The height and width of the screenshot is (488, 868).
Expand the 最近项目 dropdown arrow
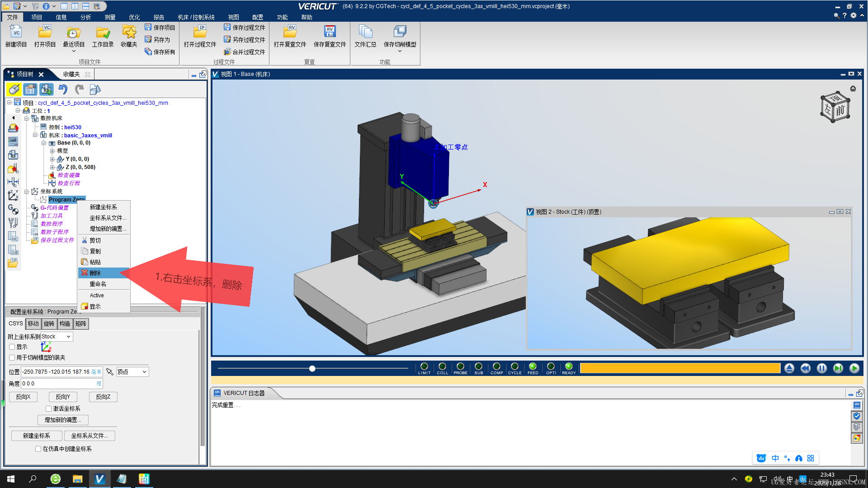pos(74,51)
